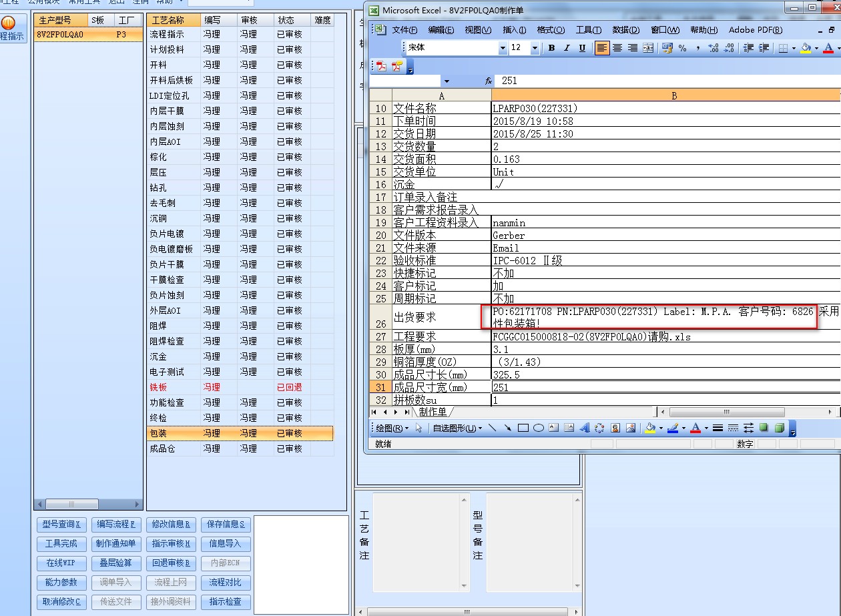Click row header 31 in Excel

click(380, 387)
